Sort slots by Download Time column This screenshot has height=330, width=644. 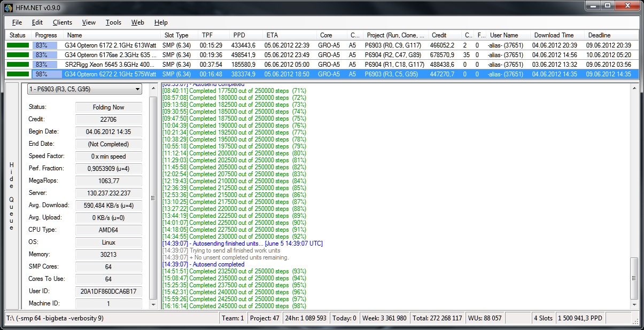557,35
